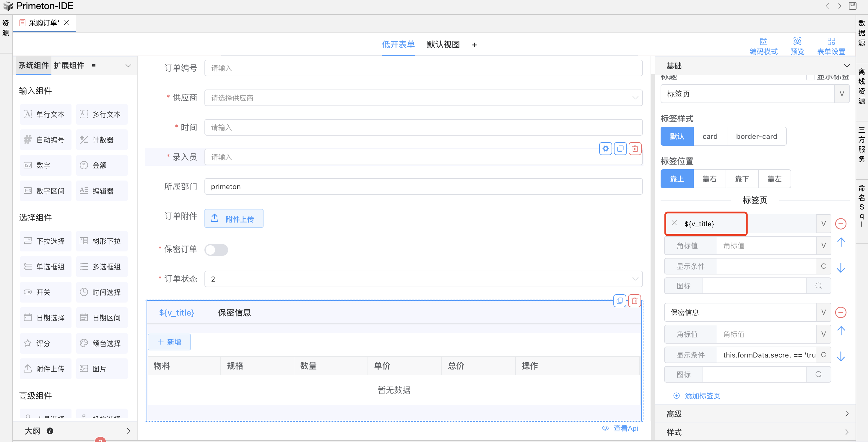This screenshot has width=868, height=442.
Task: Open the 编码模式 code mode
Action: tap(763, 46)
